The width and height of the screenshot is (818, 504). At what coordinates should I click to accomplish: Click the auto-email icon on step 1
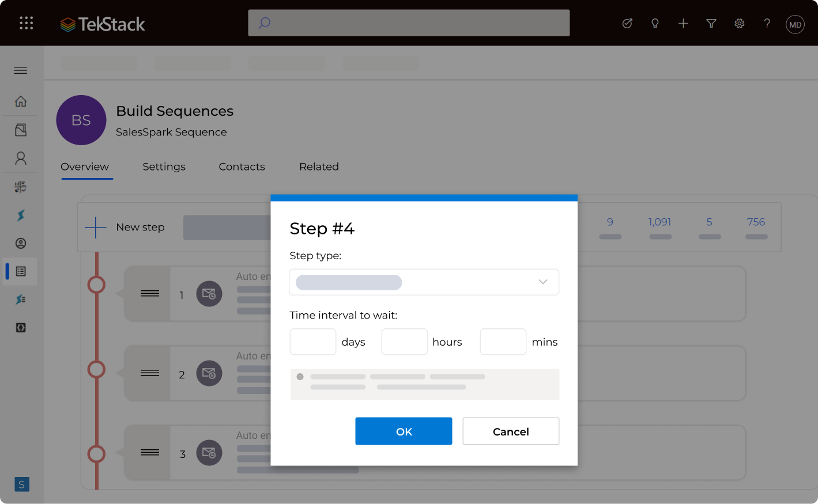[209, 294]
